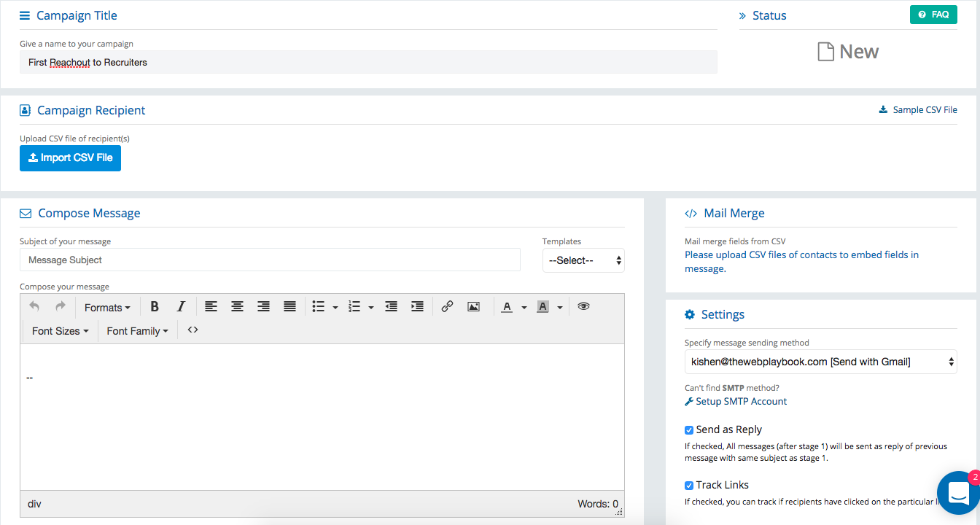Insert an image into the message body
The image size is (980, 525).
(473, 306)
